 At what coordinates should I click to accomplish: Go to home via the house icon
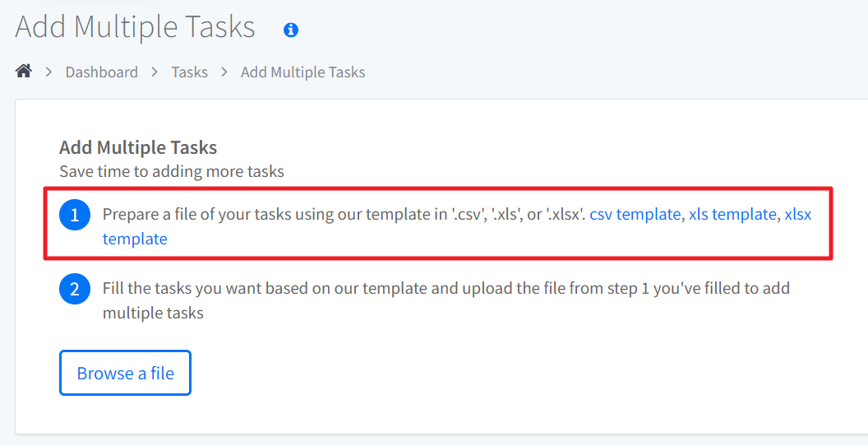coord(23,72)
